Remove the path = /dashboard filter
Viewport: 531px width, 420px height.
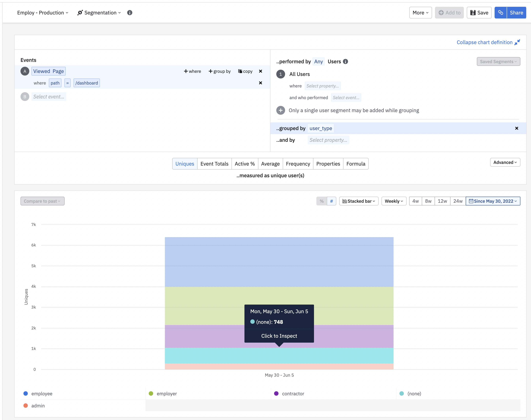coord(260,83)
